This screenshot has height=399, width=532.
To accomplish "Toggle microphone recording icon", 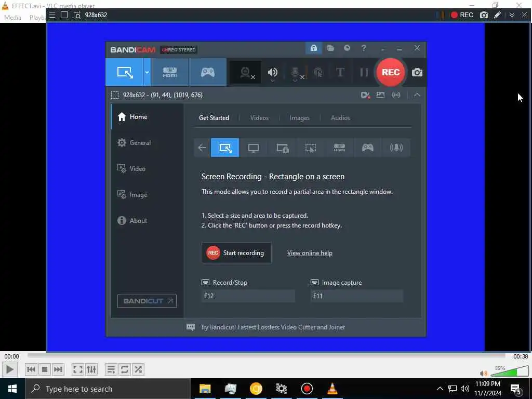I will tap(295, 72).
